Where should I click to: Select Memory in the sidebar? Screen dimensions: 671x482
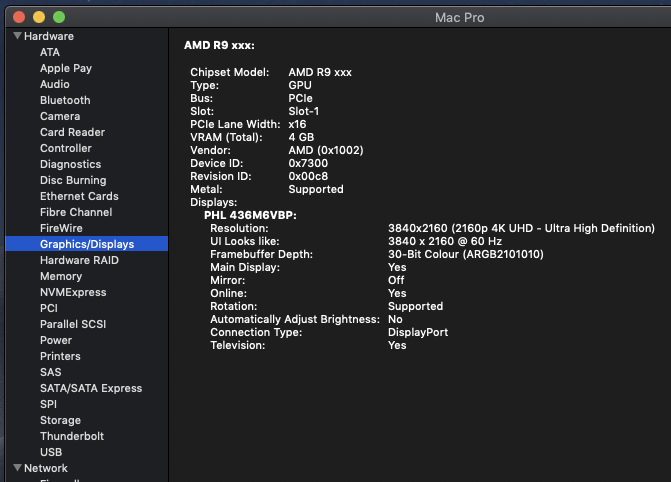point(61,277)
